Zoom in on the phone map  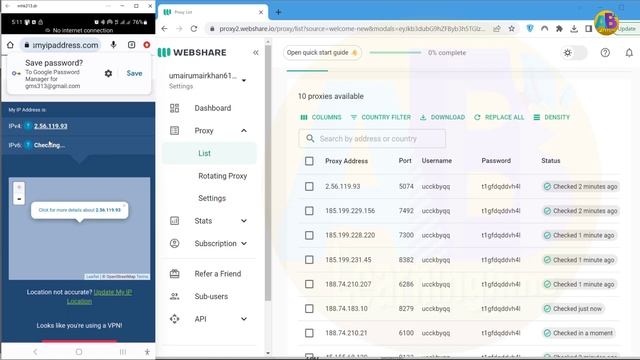point(19,187)
